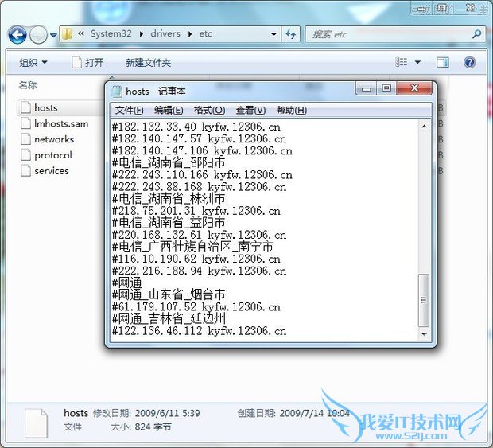Click the Notepad title bar icon
The height and width of the screenshot is (448, 493).
[x=116, y=92]
